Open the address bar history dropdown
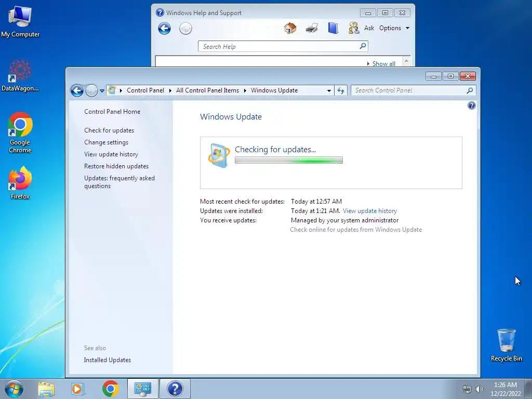The width and height of the screenshot is (532, 399). [329, 90]
